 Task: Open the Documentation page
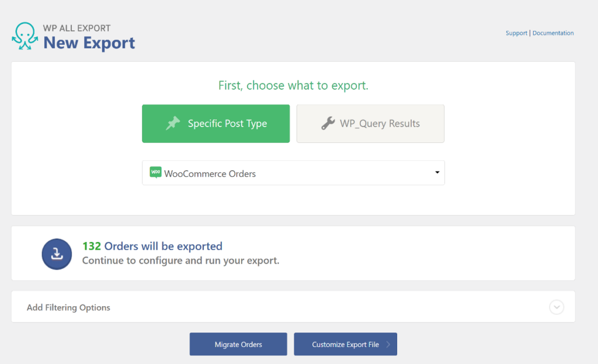tap(553, 33)
